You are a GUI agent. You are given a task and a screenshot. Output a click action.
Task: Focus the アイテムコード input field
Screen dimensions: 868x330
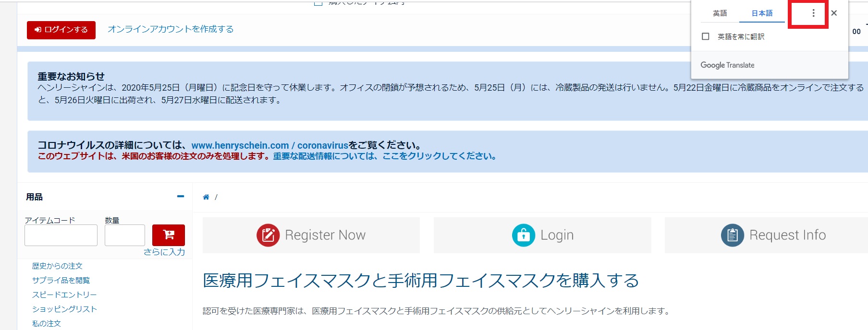[61, 236]
